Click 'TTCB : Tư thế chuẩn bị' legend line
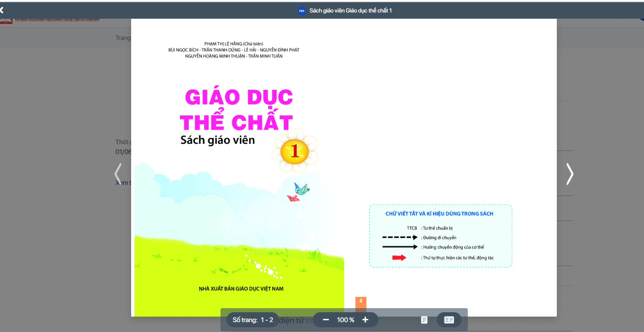The width and height of the screenshot is (644, 332). pyautogui.click(x=429, y=228)
